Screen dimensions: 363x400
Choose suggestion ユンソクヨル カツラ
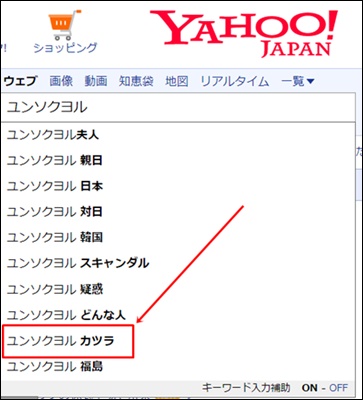click(178, 341)
